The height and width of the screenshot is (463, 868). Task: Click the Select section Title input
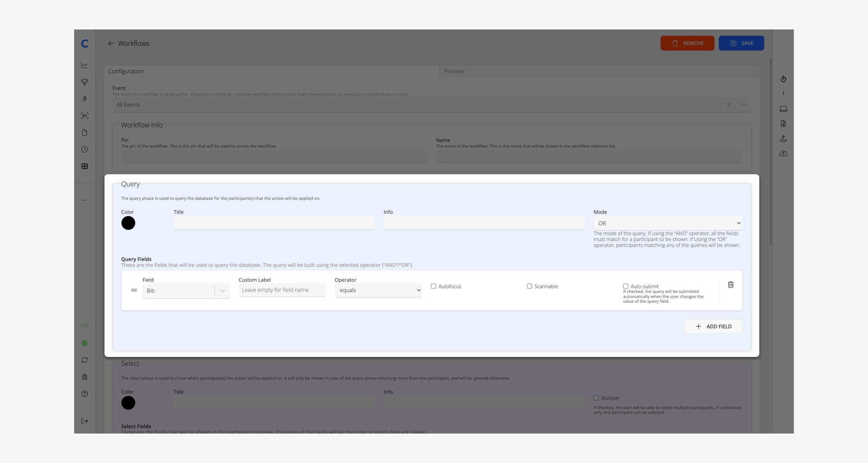274,403
